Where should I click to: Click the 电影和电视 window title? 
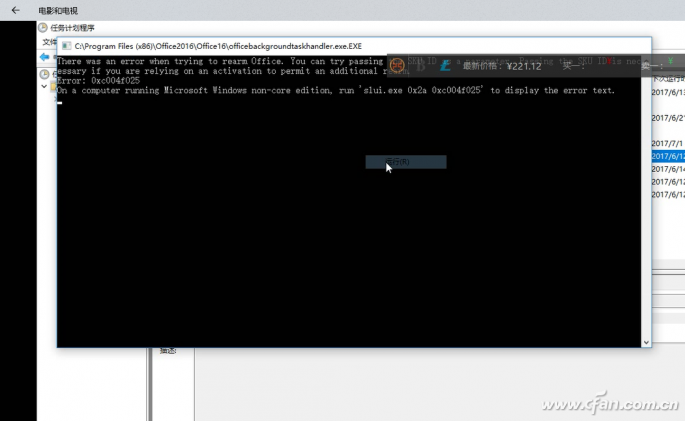point(58,10)
